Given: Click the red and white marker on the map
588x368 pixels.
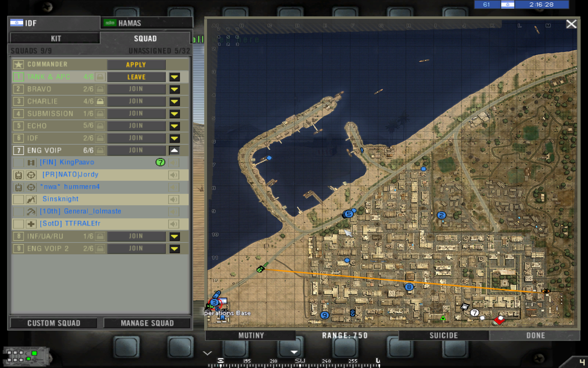Looking at the screenshot, I should click(499, 320).
